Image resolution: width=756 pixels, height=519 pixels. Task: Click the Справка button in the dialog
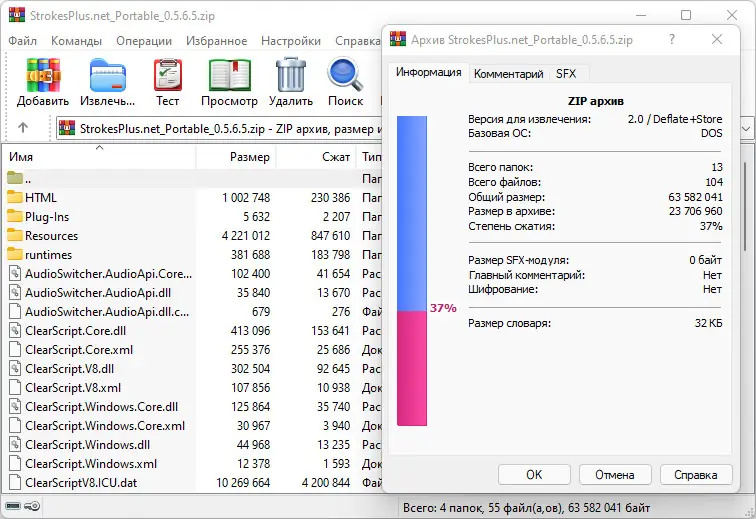pos(696,475)
